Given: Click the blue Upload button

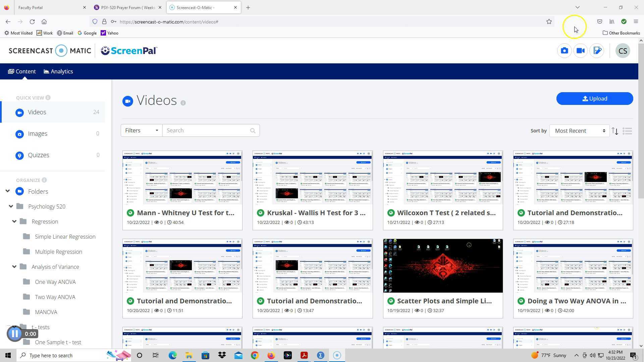Looking at the screenshot, I should (594, 99).
